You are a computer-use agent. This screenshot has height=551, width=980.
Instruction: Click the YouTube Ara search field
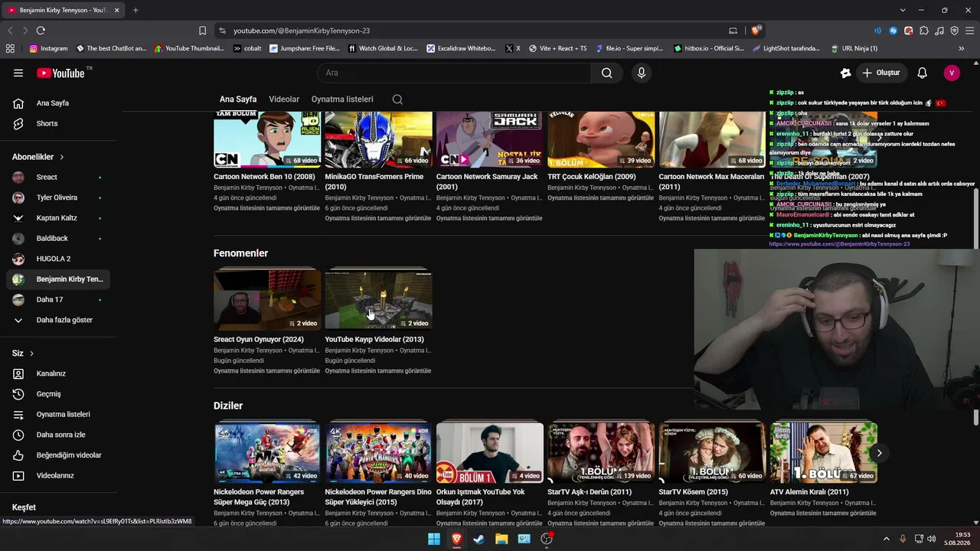(453, 73)
